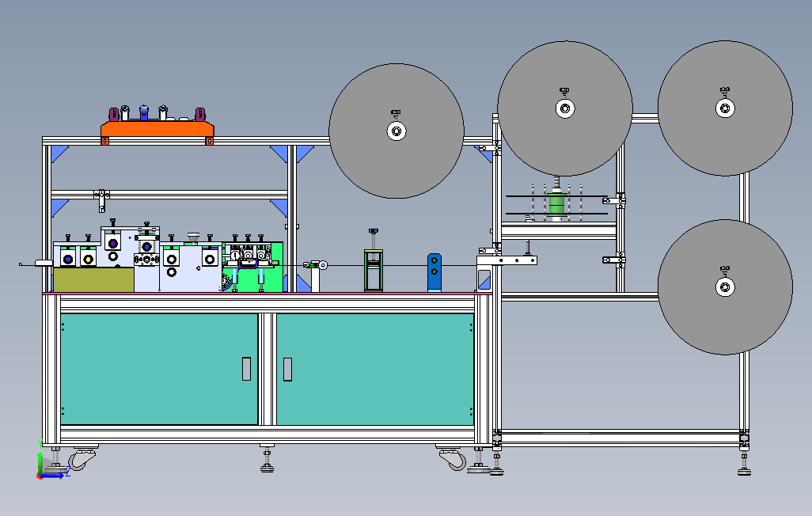Select the left teal cabinet door
Screen dimensions: 812x516
[x=159, y=369]
